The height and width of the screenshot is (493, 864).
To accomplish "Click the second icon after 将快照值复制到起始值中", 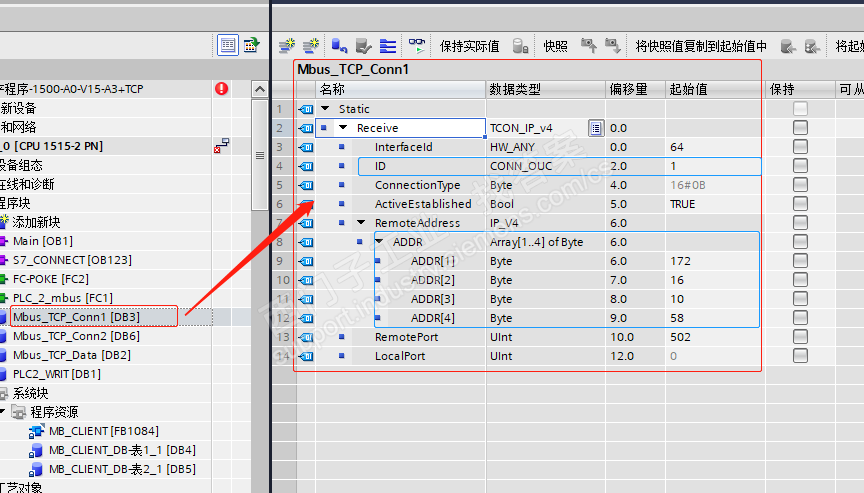I will pos(812,46).
